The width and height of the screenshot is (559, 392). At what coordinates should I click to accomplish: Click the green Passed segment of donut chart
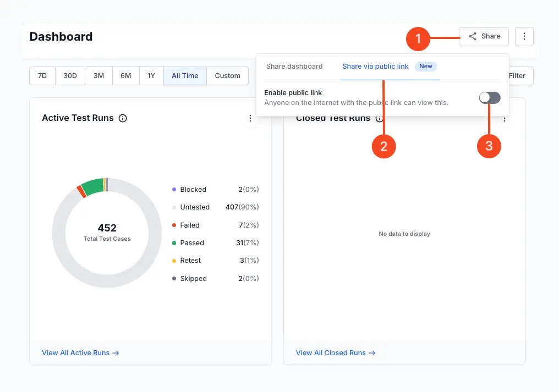coord(92,186)
